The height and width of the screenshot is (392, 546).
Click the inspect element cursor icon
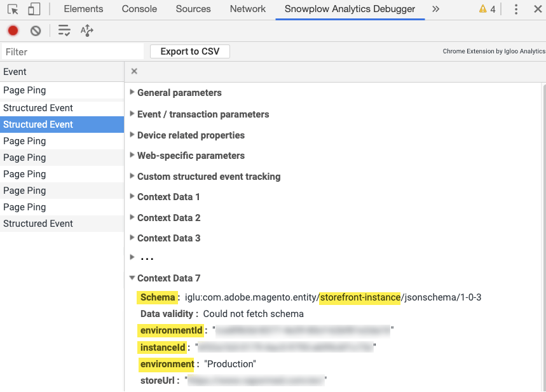point(13,10)
